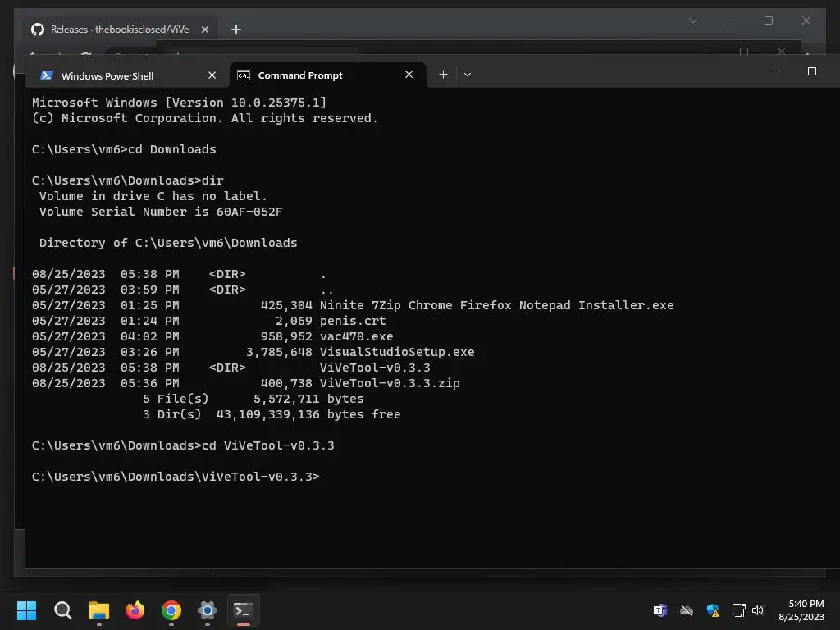840x630 pixels.
Task: Open the Windows Start menu
Action: tap(26, 610)
